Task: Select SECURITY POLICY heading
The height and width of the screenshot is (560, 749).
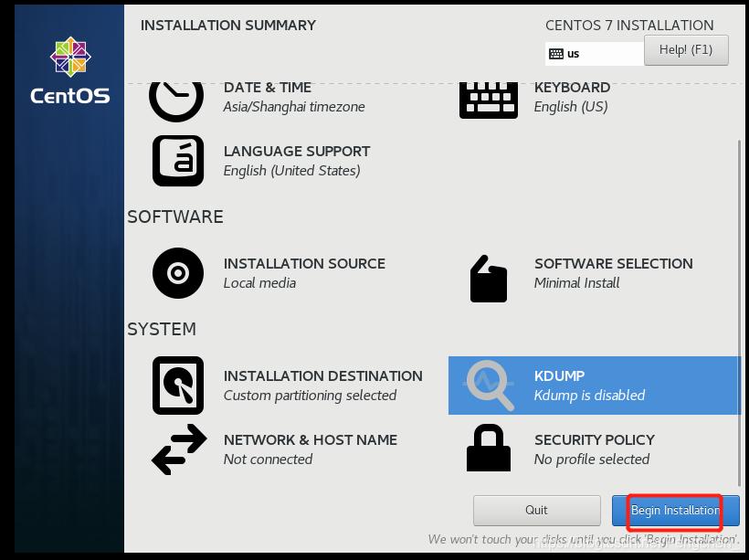Action: (595, 440)
